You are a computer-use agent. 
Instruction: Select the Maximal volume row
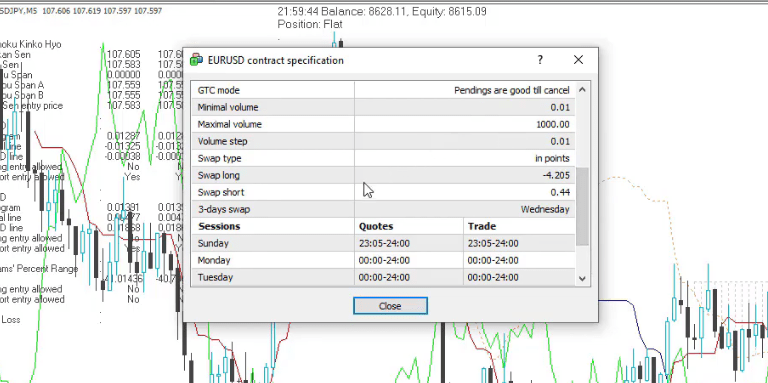click(x=383, y=124)
